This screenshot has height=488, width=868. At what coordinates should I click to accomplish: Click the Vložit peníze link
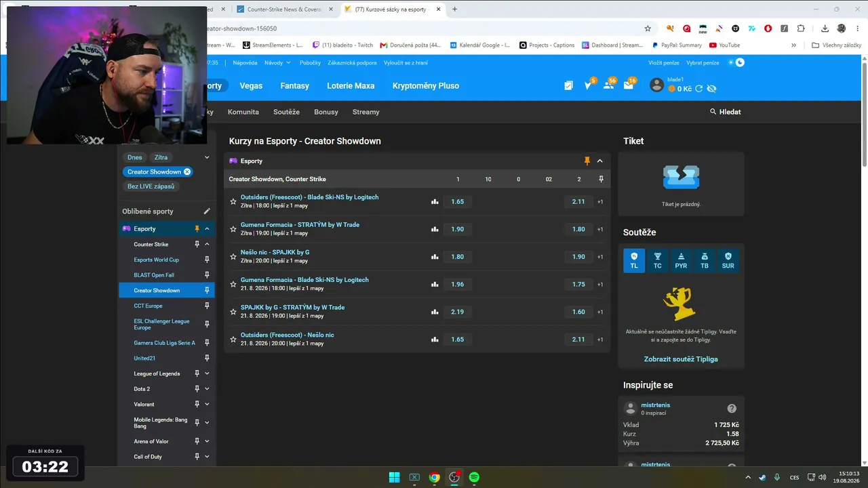[x=664, y=63]
